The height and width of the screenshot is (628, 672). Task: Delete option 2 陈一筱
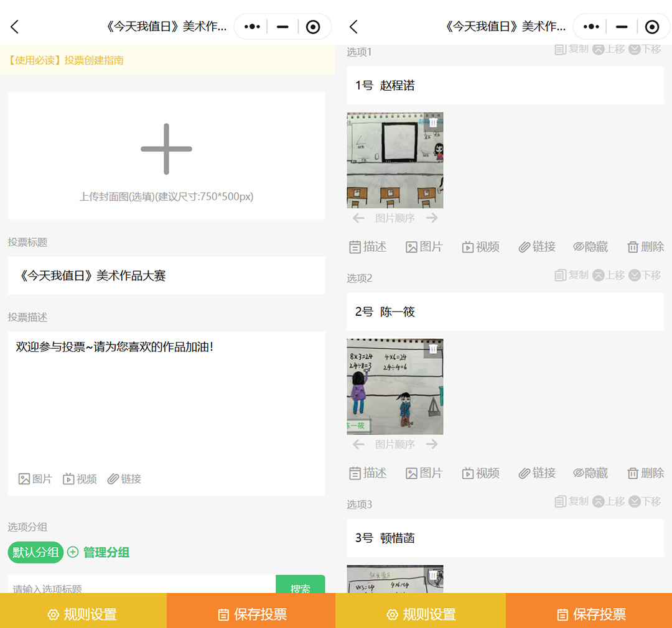pyautogui.click(x=645, y=473)
